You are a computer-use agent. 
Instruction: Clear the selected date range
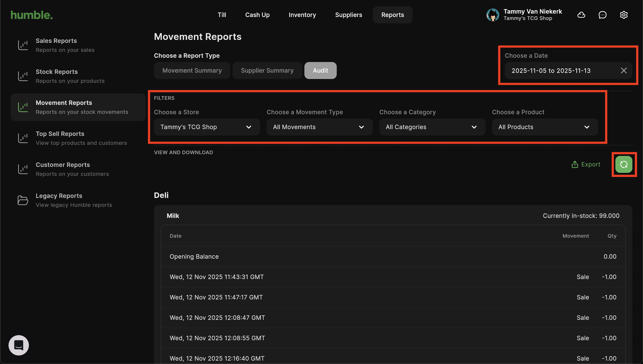[623, 71]
